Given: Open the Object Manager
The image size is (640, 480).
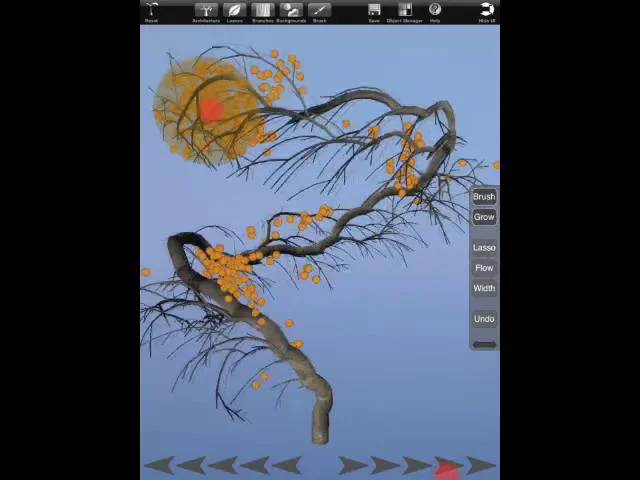Looking at the screenshot, I should [x=405, y=12].
